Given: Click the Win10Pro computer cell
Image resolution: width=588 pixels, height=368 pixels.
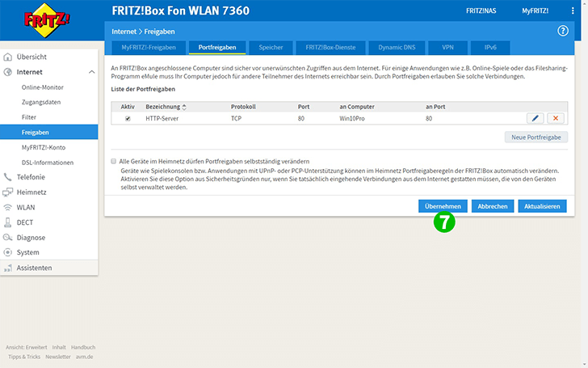Looking at the screenshot, I should click(x=352, y=118).
